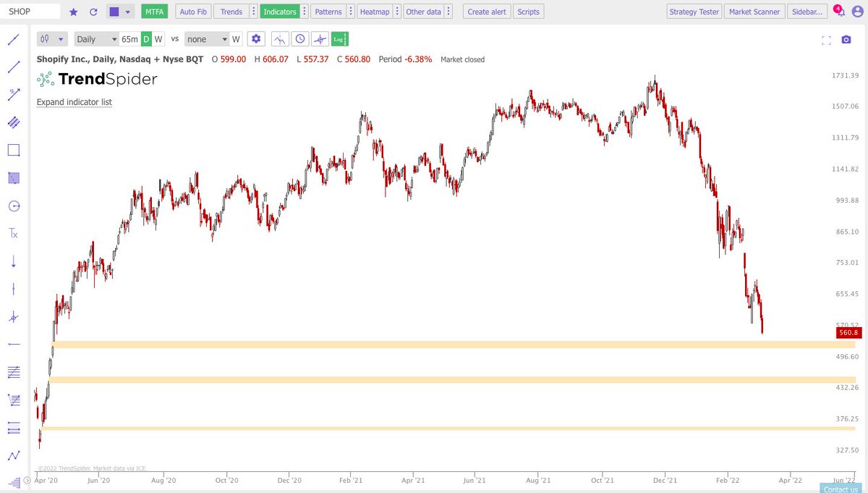868x493 pixels.
Task: Select the text annotation Tx tool
Action: point(13,233)
